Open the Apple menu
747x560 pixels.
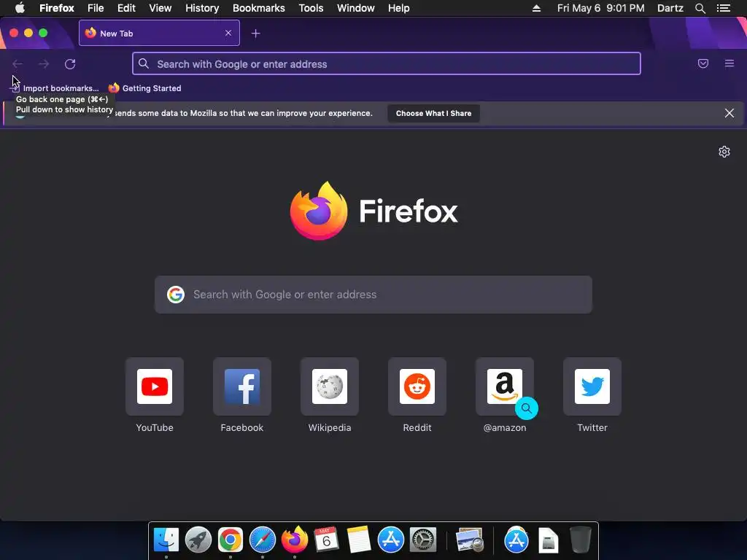pos(20,8)
